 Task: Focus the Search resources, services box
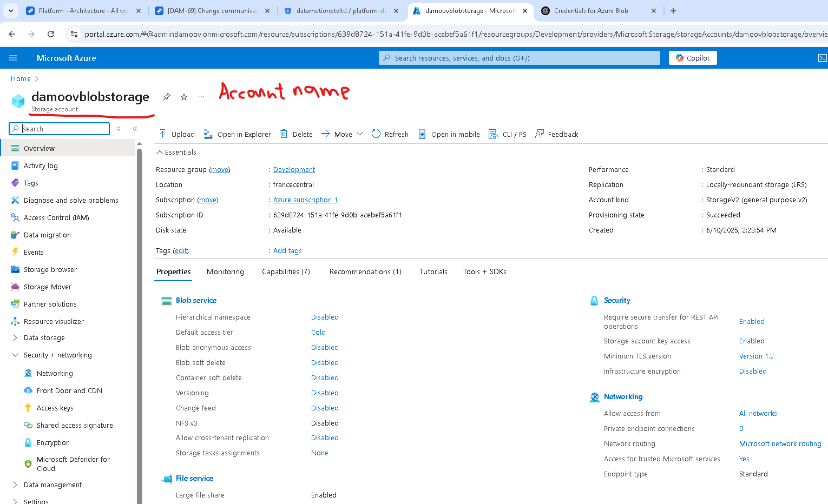tap(520, 58)
